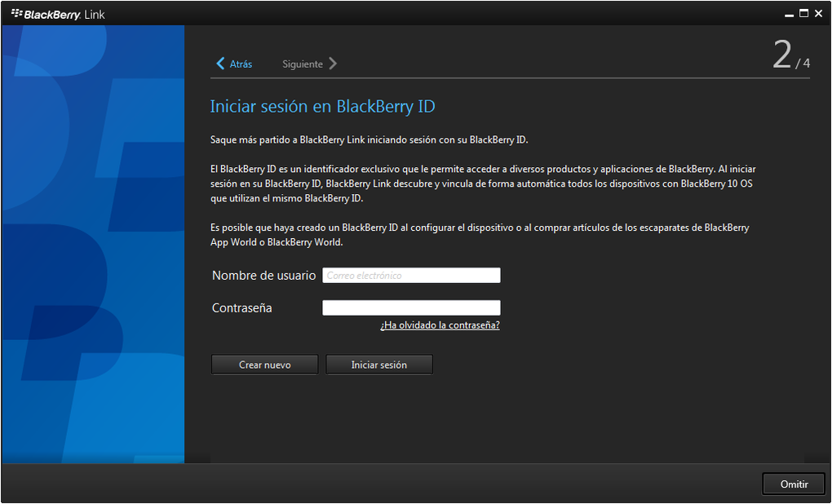Skip this step with the Omitir button
This screenshot has height=504, width=832.
[794, 484]
